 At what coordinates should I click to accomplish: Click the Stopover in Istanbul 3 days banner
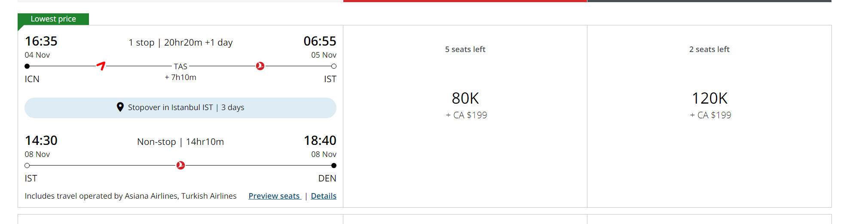click(180, 107)
